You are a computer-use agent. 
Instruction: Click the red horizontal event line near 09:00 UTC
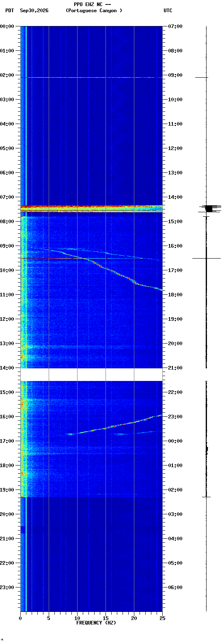91,77
